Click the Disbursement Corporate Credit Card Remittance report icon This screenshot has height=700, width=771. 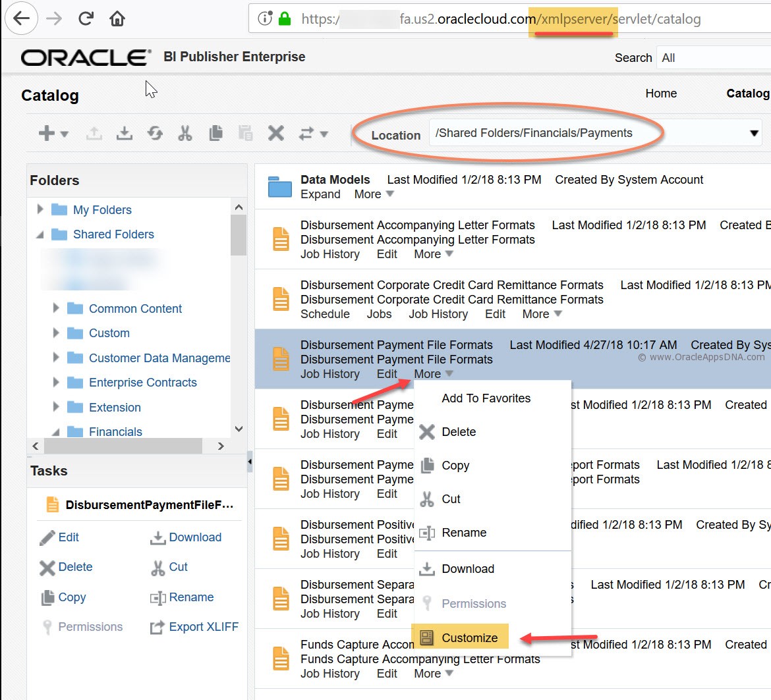pyautogui.click(x=281, y=299)
